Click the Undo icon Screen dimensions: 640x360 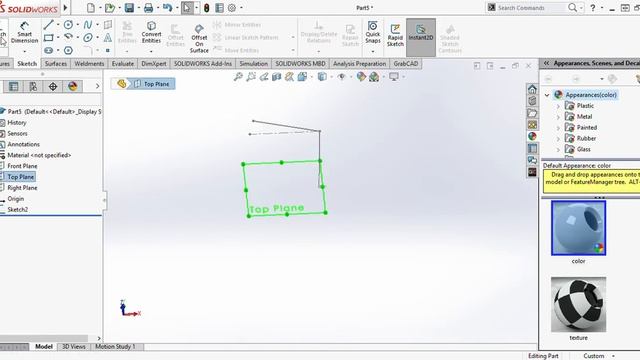[x=167, y=8]
